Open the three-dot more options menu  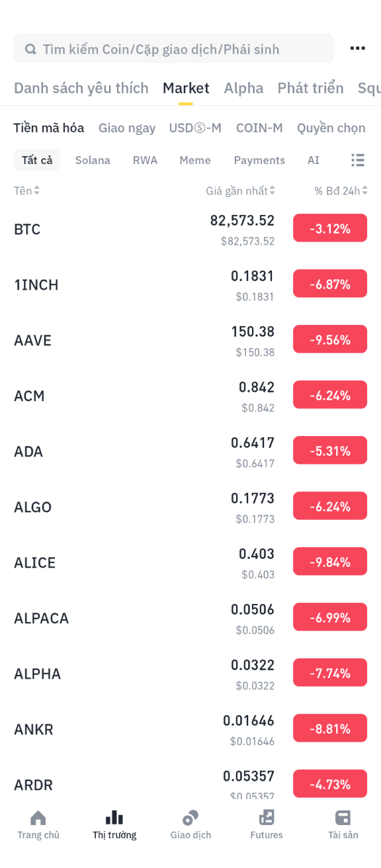click(x=357, y=48)
